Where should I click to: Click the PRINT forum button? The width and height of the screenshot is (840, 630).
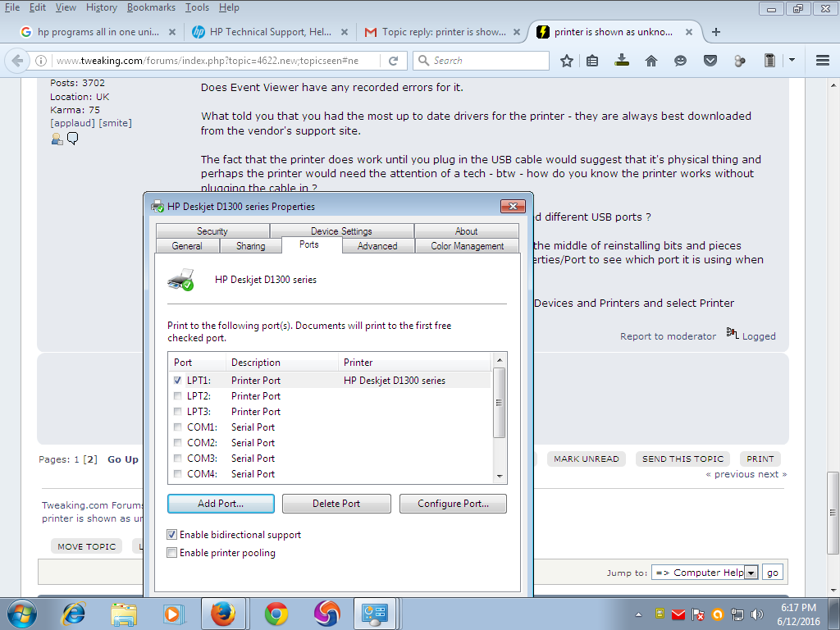point(760,459)
